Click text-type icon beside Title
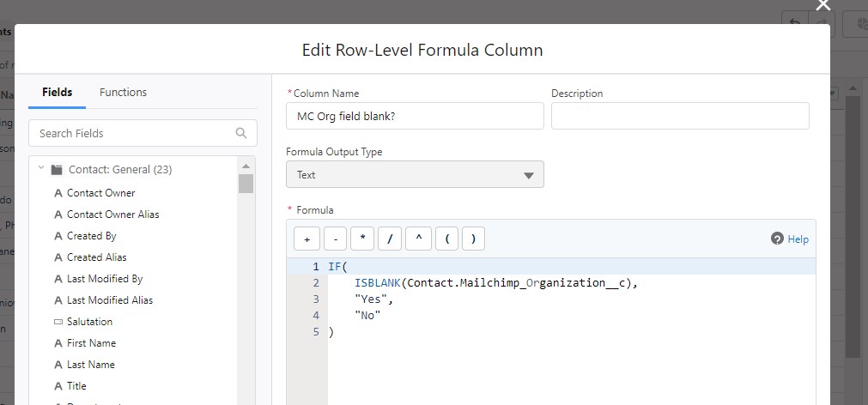 (x=58, y=386)
